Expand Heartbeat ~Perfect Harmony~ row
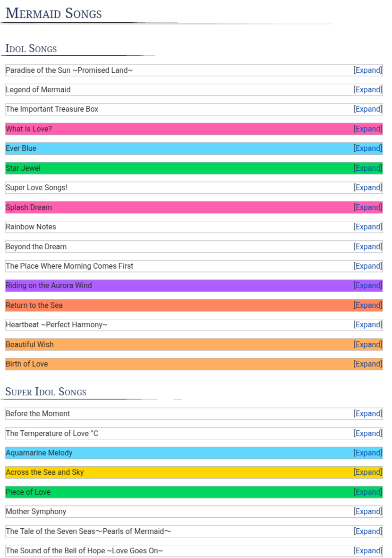 coord(368,325)
